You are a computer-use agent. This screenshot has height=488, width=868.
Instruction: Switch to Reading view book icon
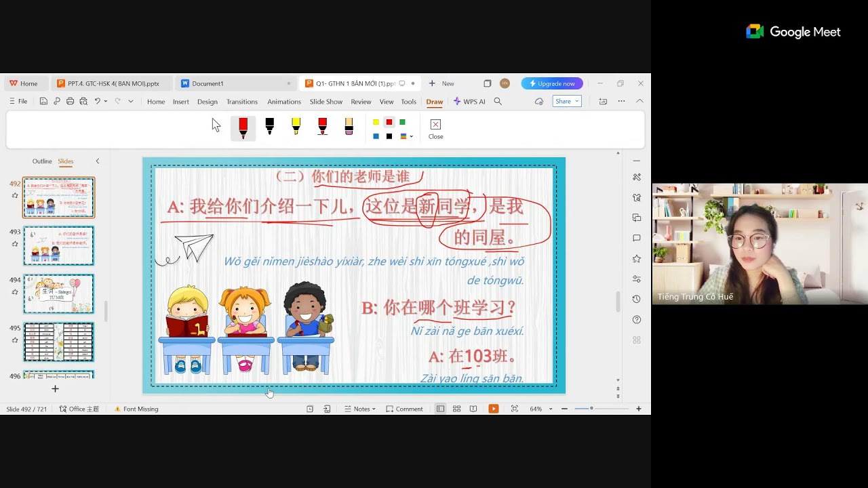473,409
